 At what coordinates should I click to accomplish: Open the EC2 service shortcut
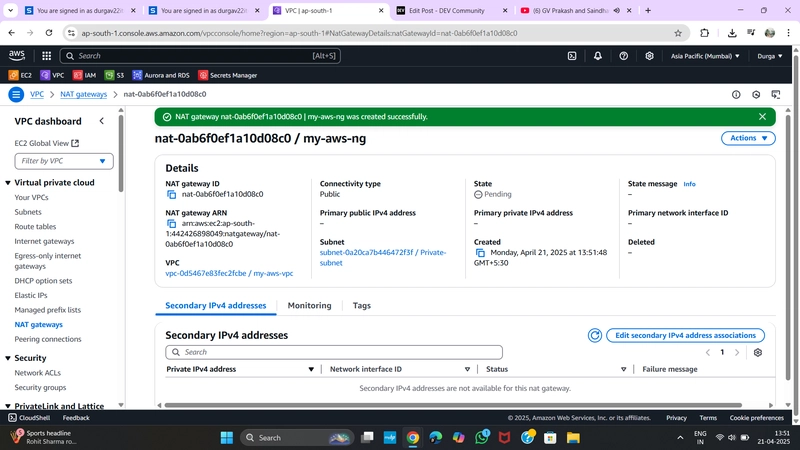20,75
